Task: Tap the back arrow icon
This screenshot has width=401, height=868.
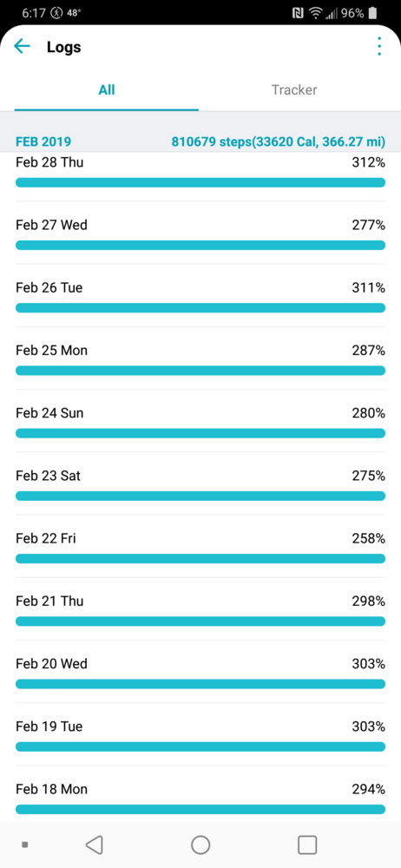Action: (x=22, y=47)
